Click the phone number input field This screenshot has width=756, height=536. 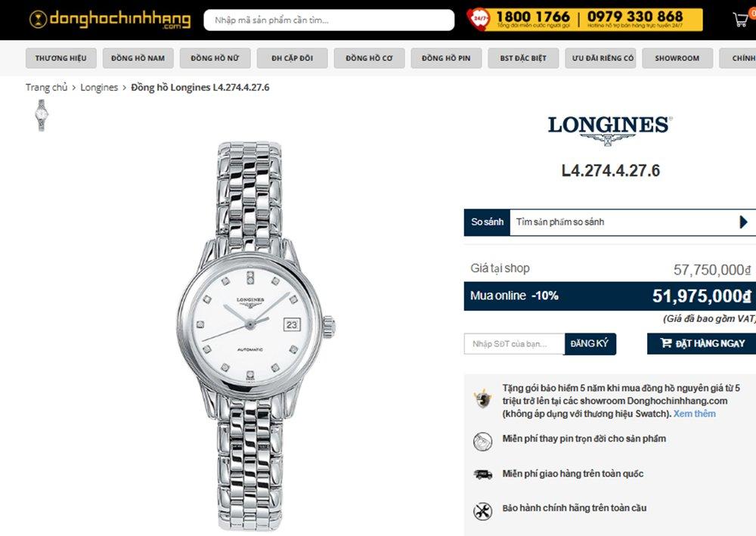(x=514, y=344)
